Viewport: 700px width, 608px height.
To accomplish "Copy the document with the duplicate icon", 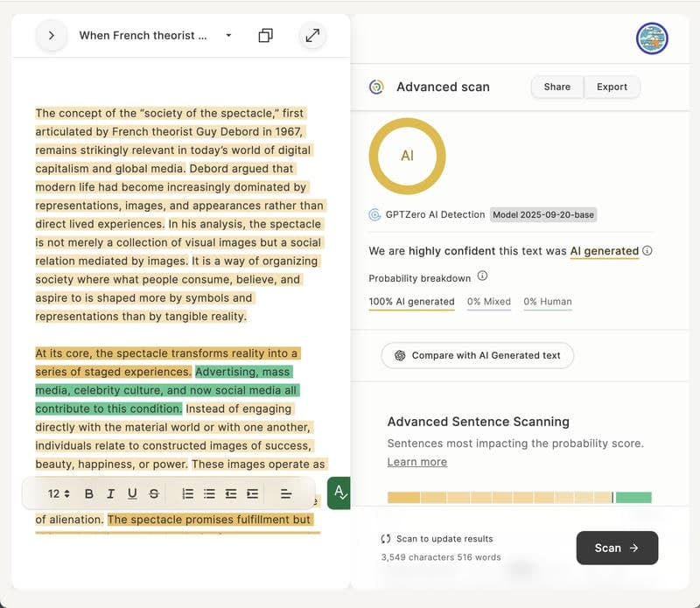I will (x=266, y=36).
